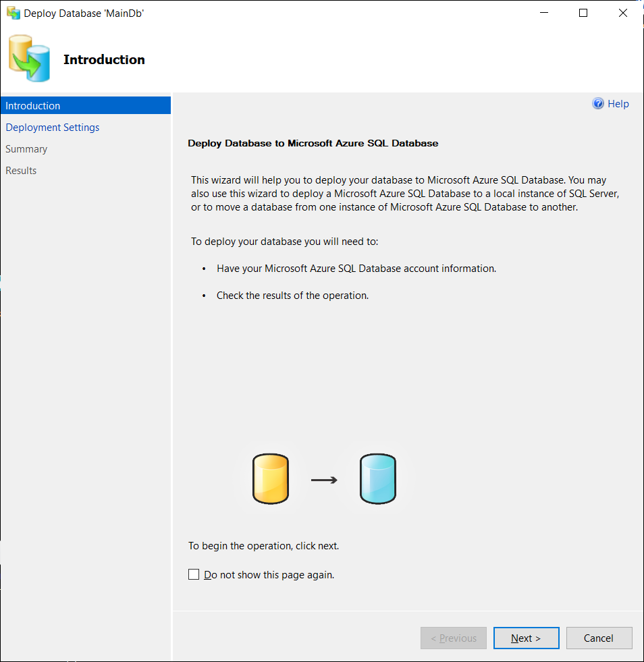Click the window title text Deploy Database 'MainDb'
644x662 pixels.
pyautogui.click(x=84, y=13)
